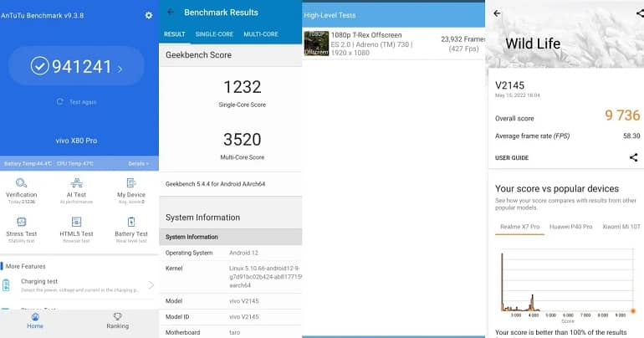Go back from Benchmark Results
644x338 pixels.
click(171, 13)
